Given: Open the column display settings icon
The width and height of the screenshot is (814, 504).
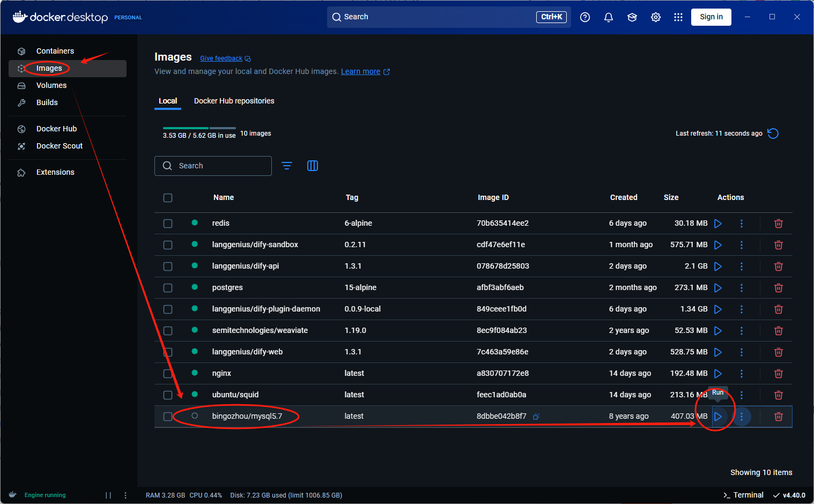Looking at the screenshot, I should click(x=313, y=166).
